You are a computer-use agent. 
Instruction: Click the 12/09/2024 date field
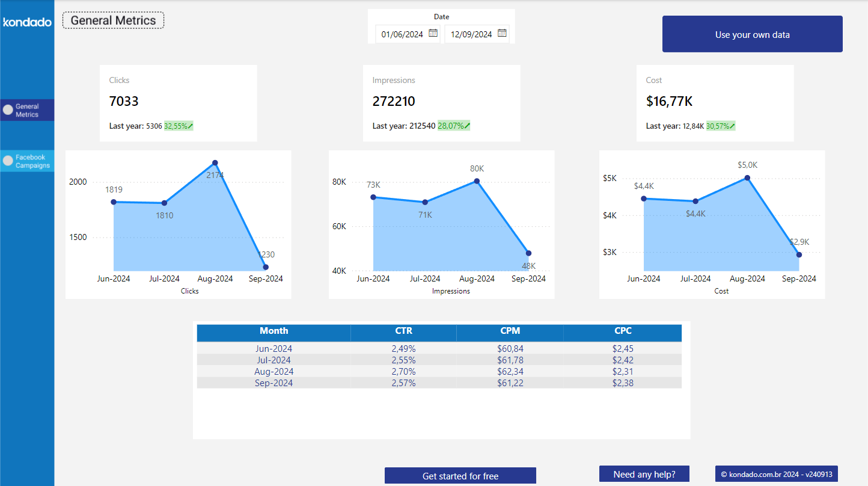472,34
